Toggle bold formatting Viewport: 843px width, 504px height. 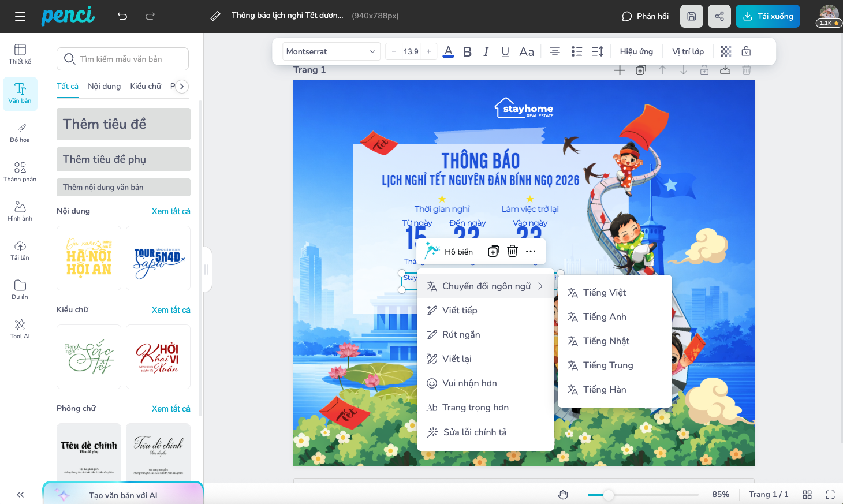tap(468, 51)
